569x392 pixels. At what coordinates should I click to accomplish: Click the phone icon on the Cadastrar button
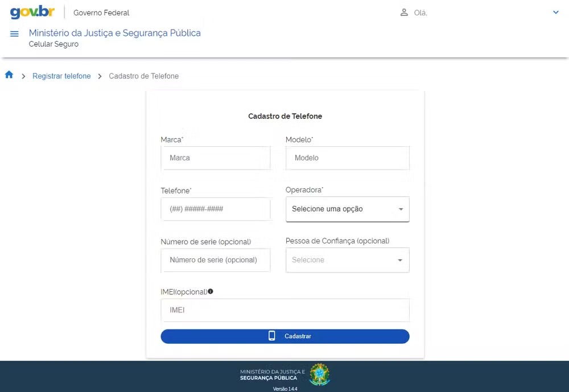271,336
